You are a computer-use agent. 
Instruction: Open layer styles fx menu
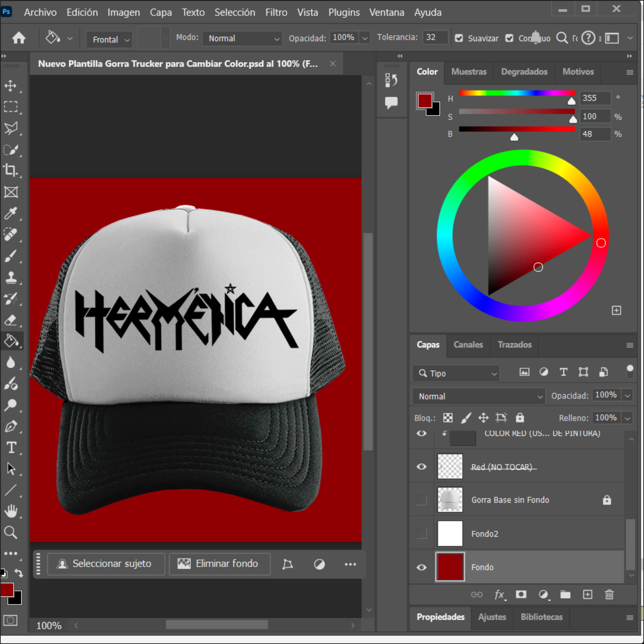point(500,594)
